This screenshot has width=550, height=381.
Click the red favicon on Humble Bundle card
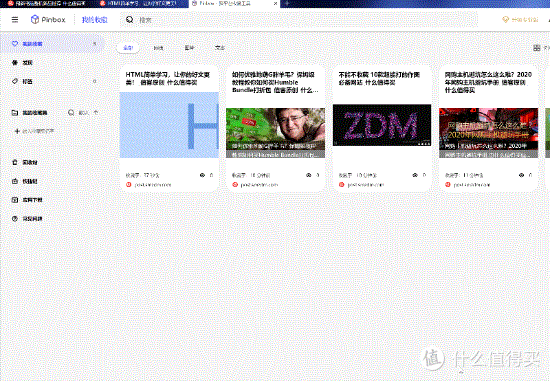pos(235,185)
